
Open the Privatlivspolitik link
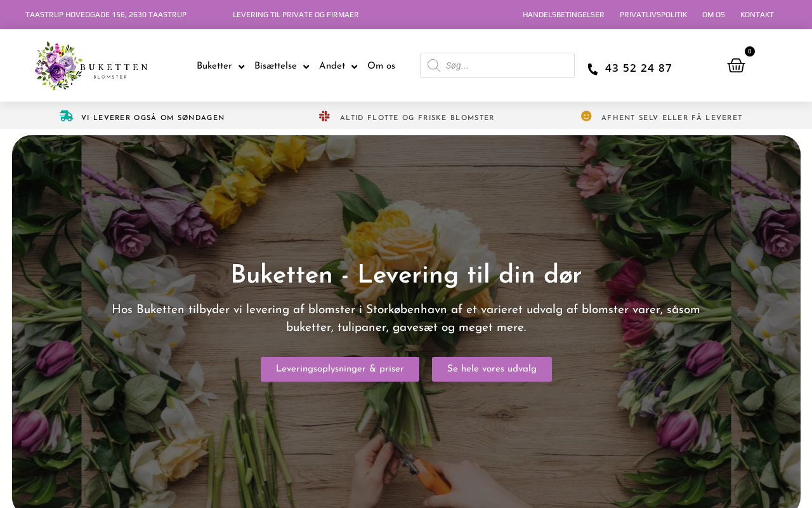click(x=653, y=15)
